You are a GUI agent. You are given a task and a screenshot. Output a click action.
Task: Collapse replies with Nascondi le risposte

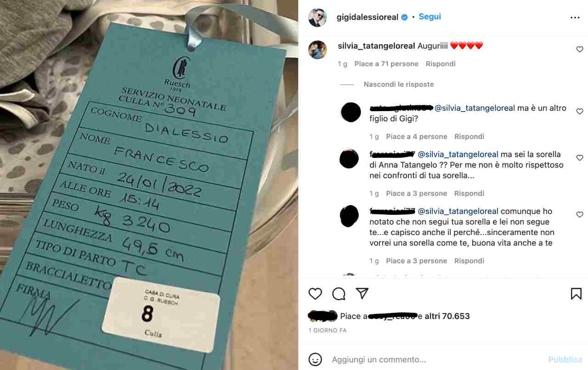(x=399, y=84)
